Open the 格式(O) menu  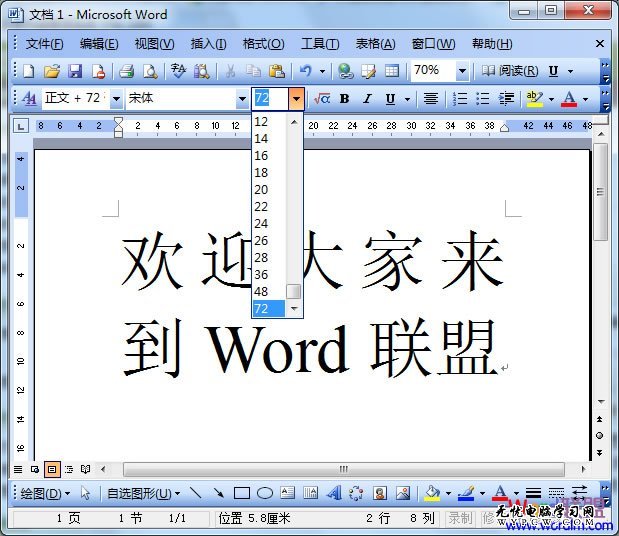(263, 44)
